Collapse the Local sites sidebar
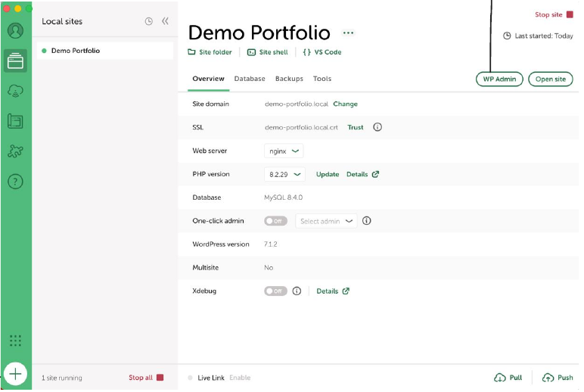 pyautogui.click(x=165, y=21)
